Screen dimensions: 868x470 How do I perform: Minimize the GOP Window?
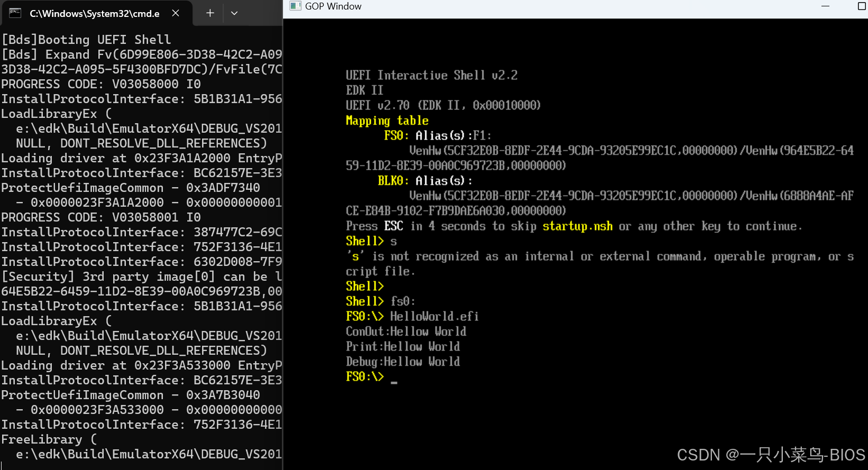tap(825, 6)
